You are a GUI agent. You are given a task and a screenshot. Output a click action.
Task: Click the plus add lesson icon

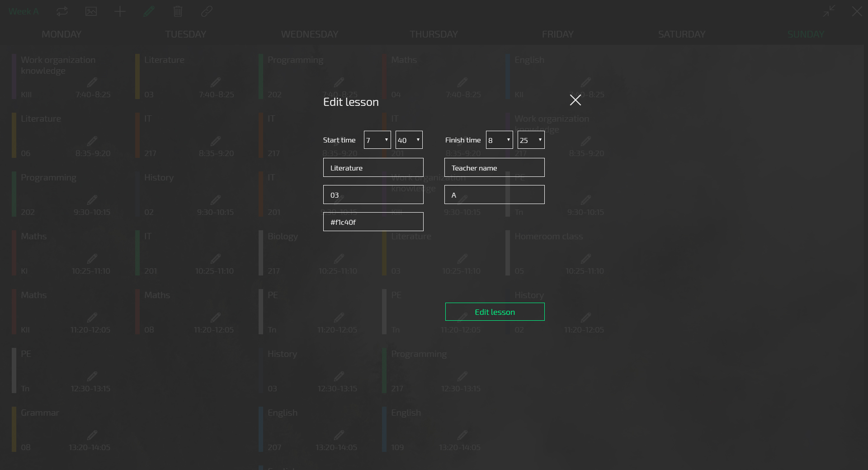coord(120,11)
